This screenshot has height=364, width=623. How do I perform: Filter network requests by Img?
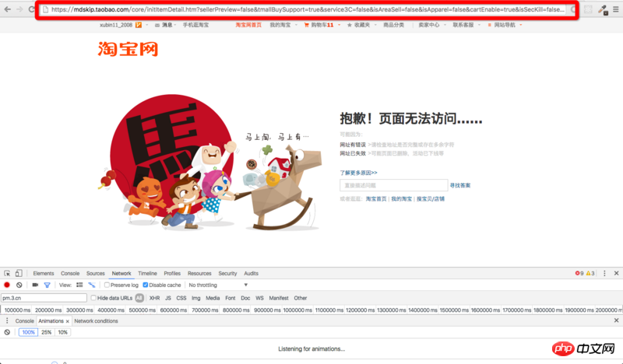[196, 298]
